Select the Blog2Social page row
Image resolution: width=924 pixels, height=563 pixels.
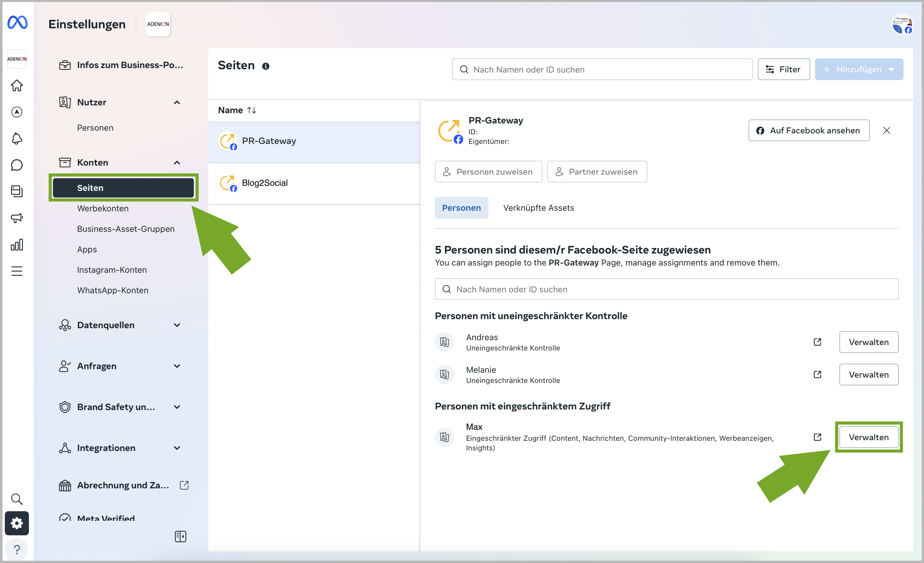coord(314,183)
